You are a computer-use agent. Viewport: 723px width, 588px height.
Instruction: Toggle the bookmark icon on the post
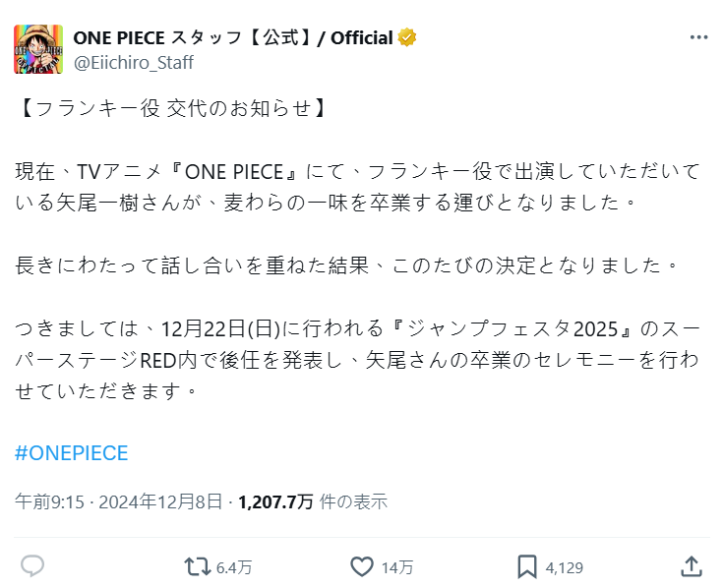click(x=527, y=566)
